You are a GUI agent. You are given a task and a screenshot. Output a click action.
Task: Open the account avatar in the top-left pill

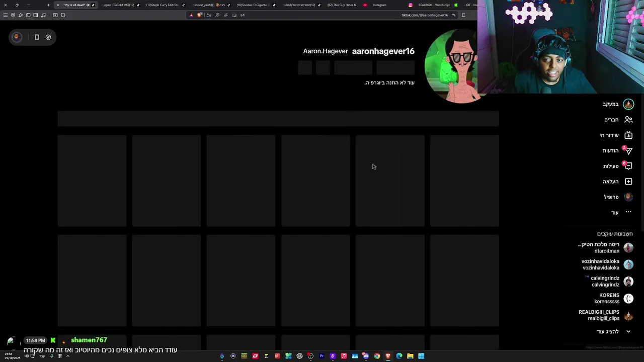pyautogui.click(x=17, y=37)
